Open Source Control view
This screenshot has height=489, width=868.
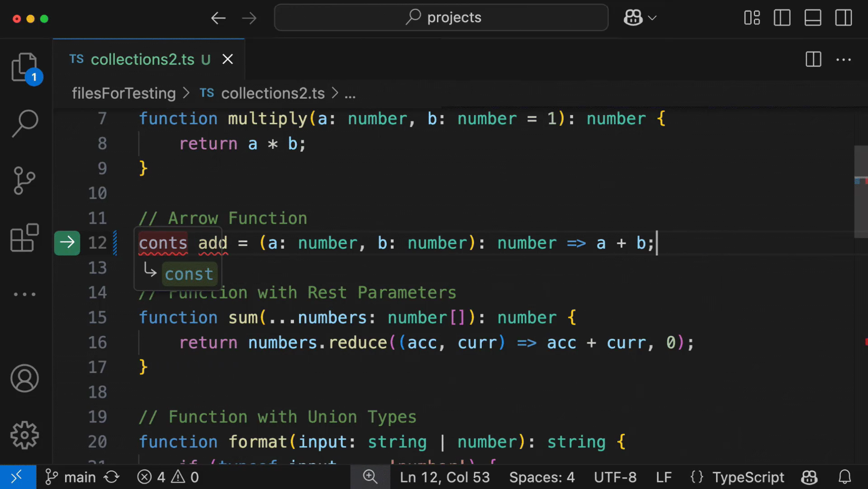[24, 180]
